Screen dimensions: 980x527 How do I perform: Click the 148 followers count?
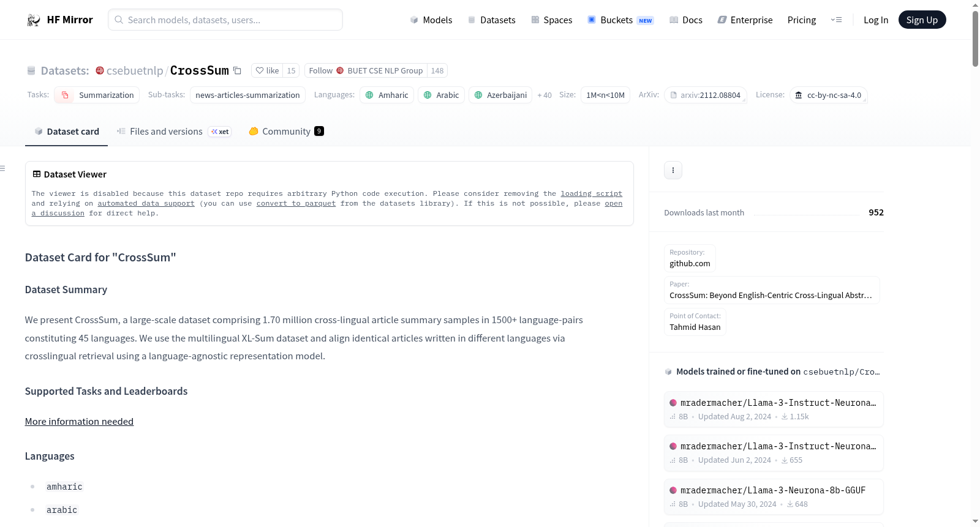pyautogui.click(x=437, y=70)
